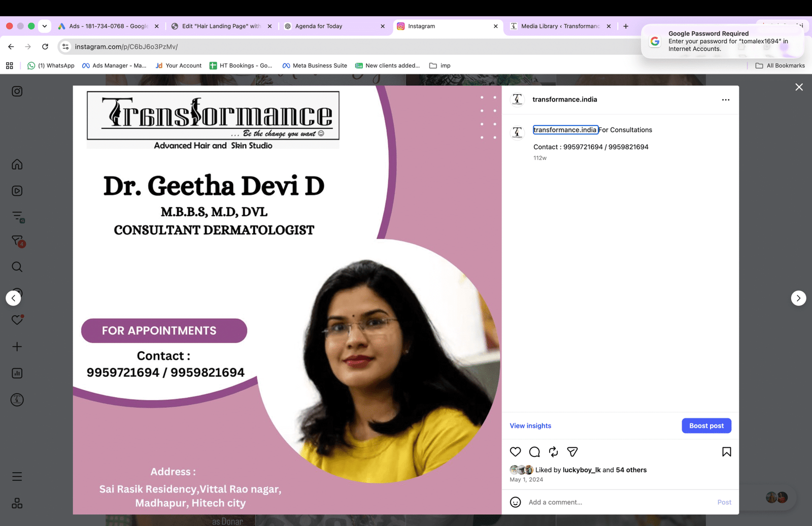Go to the previous post arrow

(13, 298)
